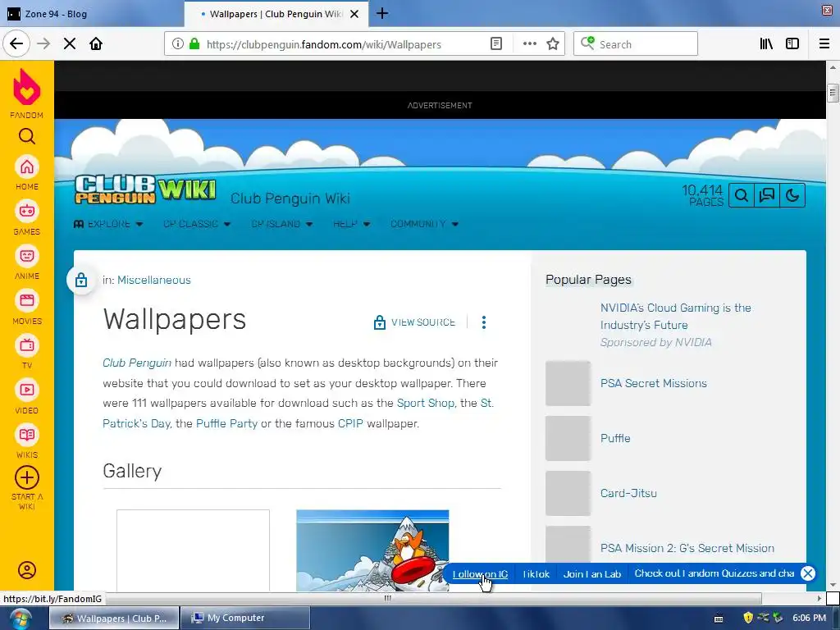This screenshot has width=840, height=630.
Task: Open the Puffle Party link
Action: 226,423
